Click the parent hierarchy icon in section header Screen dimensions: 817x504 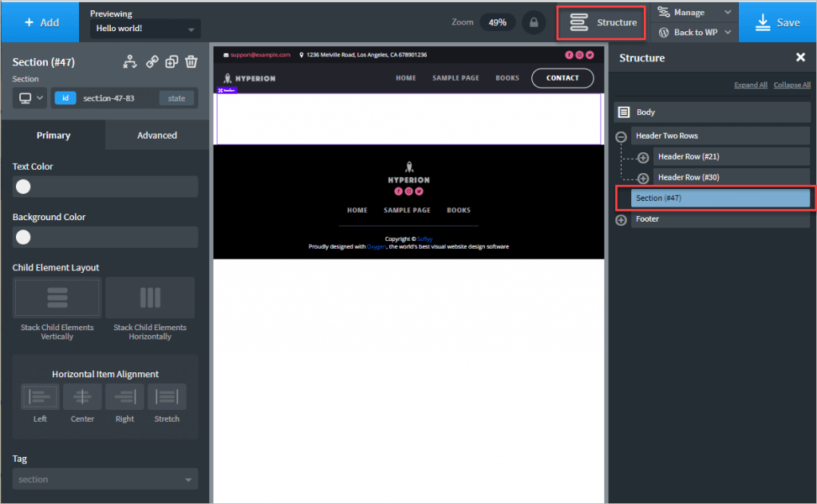click(131, 62)
